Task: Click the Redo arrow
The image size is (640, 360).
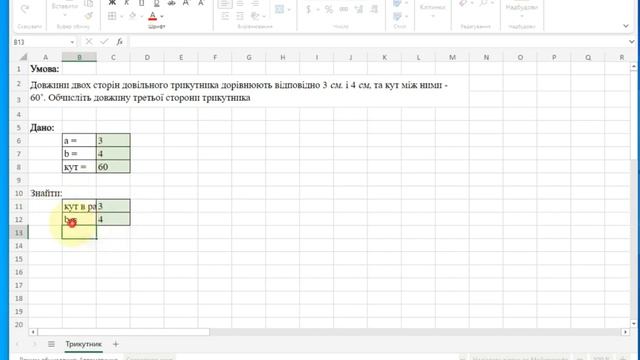Action: tap(25, 8)
